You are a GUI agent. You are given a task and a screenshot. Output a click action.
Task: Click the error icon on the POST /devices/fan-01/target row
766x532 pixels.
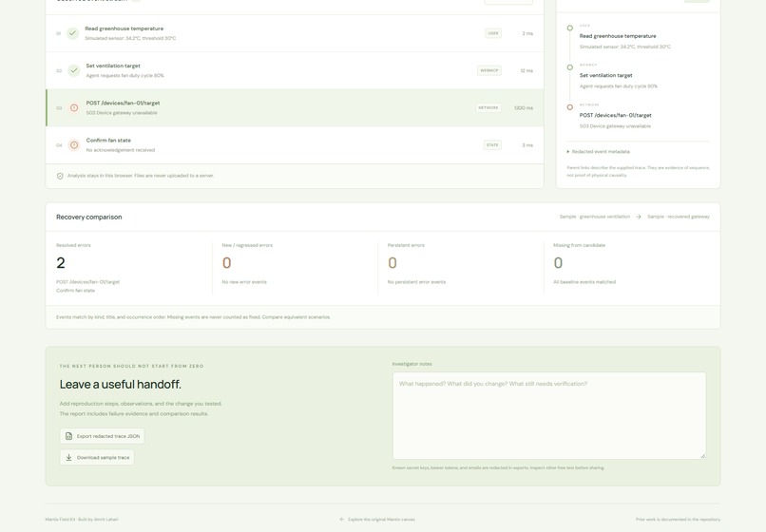click(x=74, y=107)
